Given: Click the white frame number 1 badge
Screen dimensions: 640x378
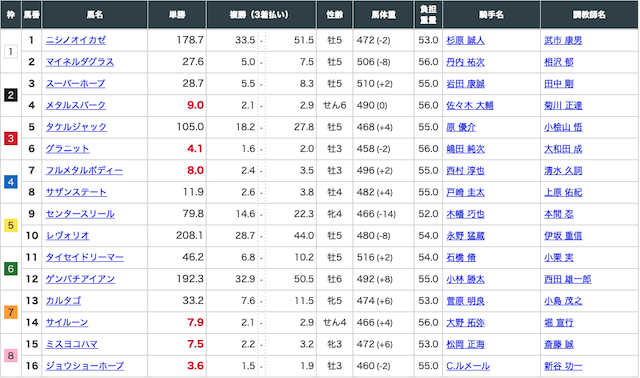Looking at the screenshot, I should [11, 51].
